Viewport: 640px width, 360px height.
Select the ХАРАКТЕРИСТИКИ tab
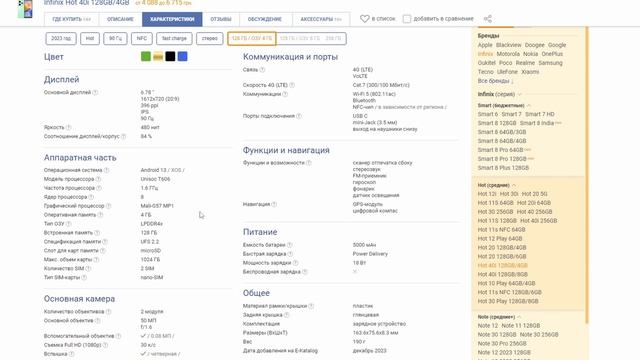pos(172,19)
